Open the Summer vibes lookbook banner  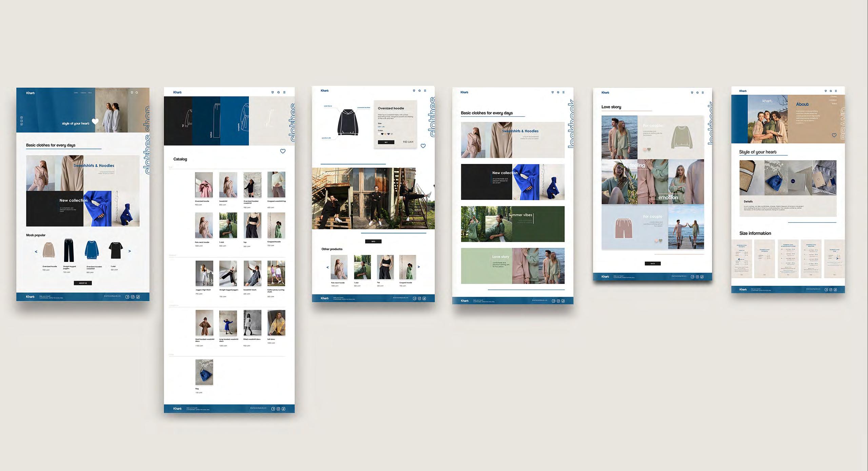(513, 224)
